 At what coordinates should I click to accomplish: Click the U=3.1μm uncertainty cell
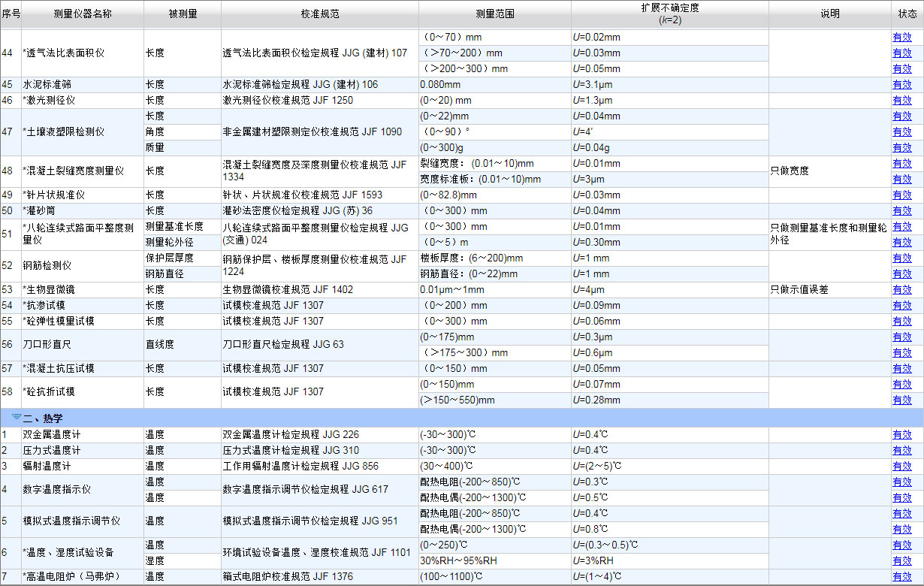tap(669, 84)
